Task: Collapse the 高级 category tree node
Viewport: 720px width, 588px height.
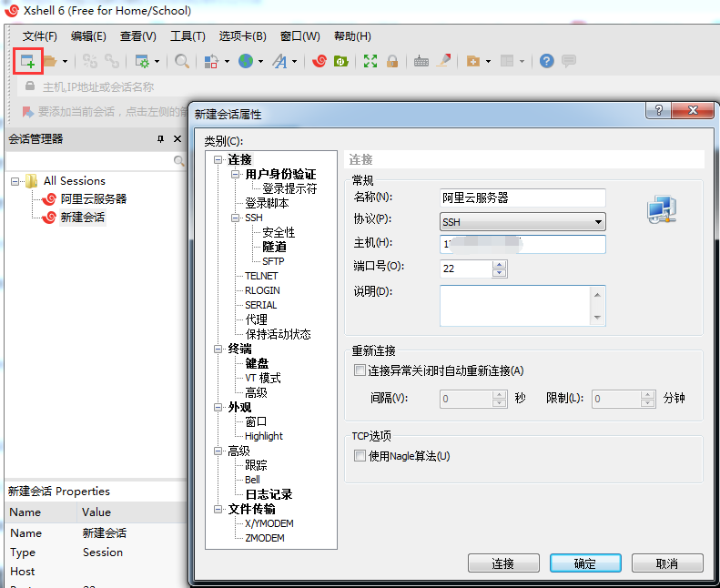Action: point(218,451)
